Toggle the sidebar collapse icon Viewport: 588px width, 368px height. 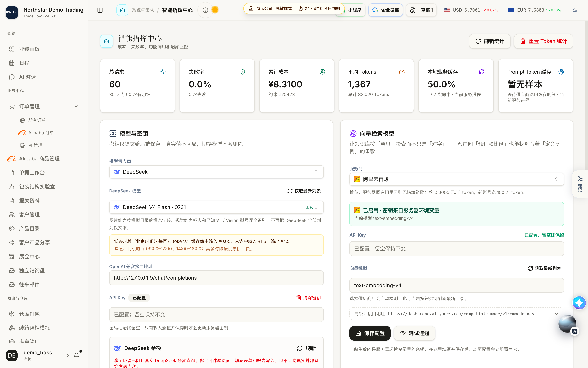point(100,10)
